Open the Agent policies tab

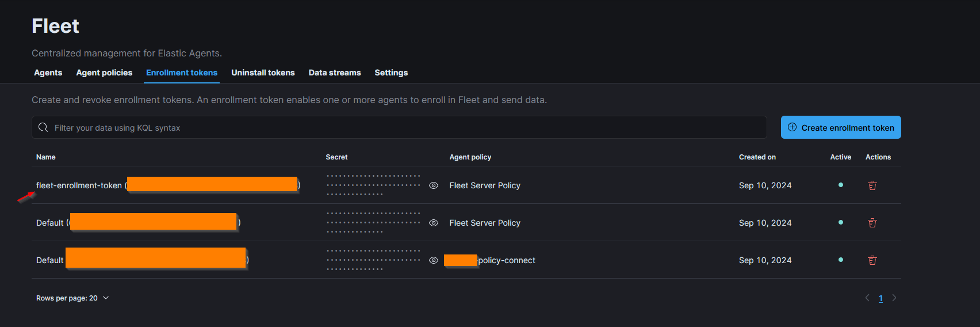[104, 73]
